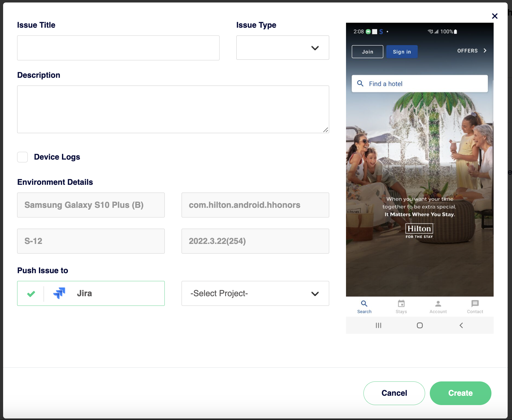This screenshot has height=420, width=512.
Task: Click the green Create button
Action: point(461,393)
